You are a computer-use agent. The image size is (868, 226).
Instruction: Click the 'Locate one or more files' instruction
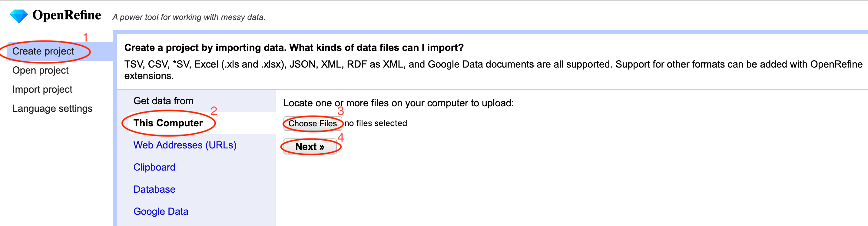point(399,103)
